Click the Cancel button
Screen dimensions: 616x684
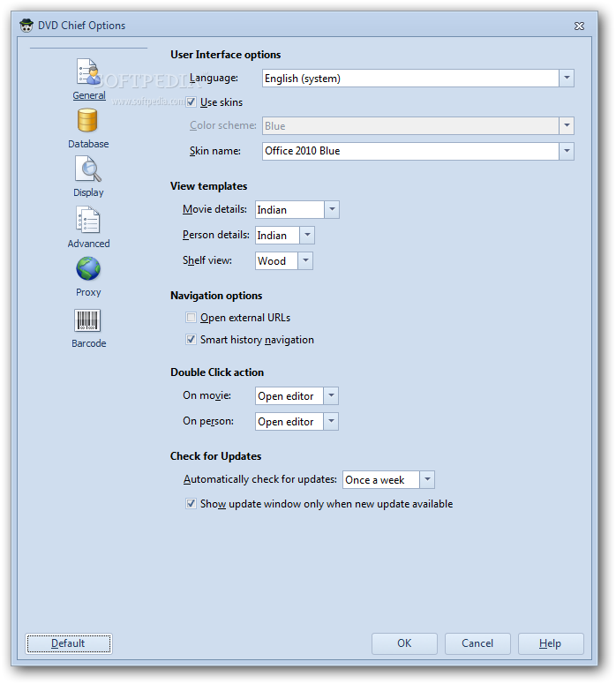(477, 643)
